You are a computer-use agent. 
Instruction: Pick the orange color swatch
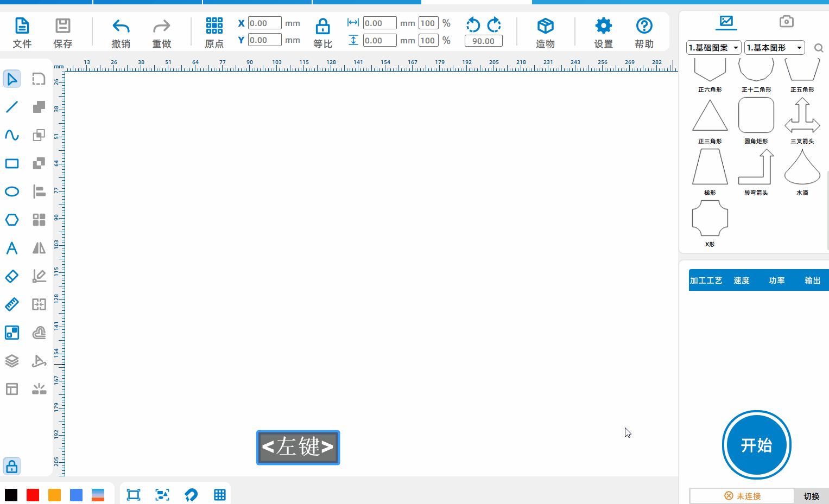54,495
